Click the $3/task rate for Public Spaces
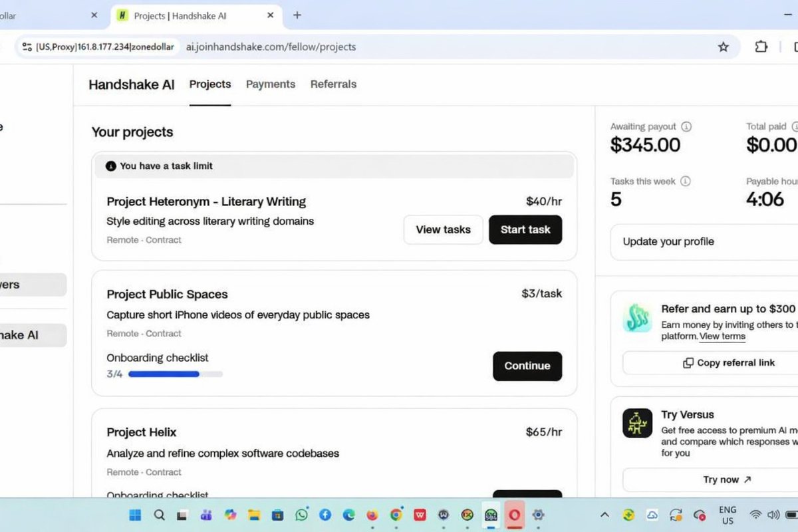This screenshot has width=798, height=532. (542, 293)
